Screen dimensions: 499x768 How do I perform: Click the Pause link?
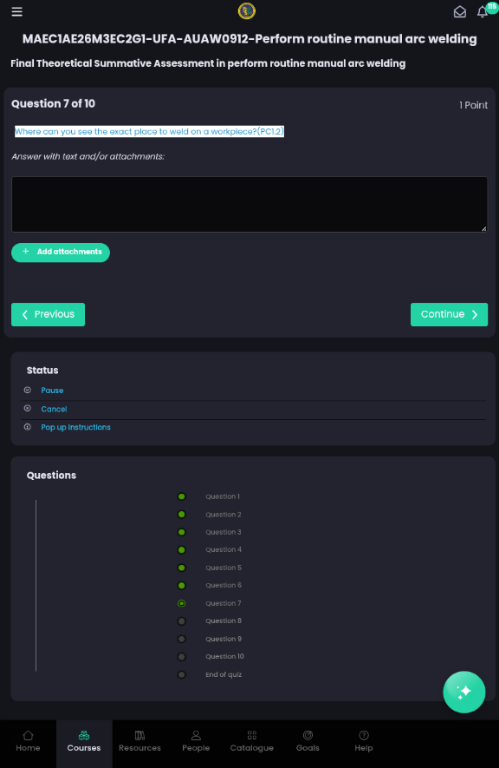pos(52,390)
